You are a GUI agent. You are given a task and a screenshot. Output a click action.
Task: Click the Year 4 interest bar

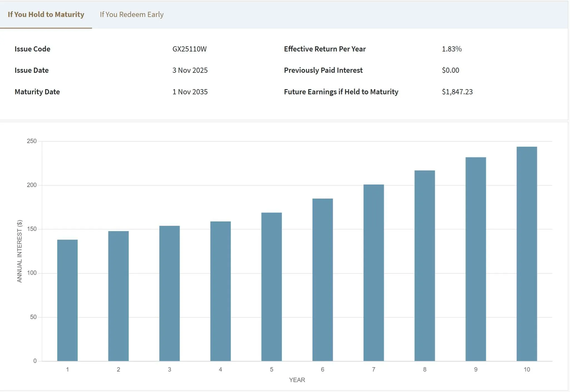pos(220,291)
